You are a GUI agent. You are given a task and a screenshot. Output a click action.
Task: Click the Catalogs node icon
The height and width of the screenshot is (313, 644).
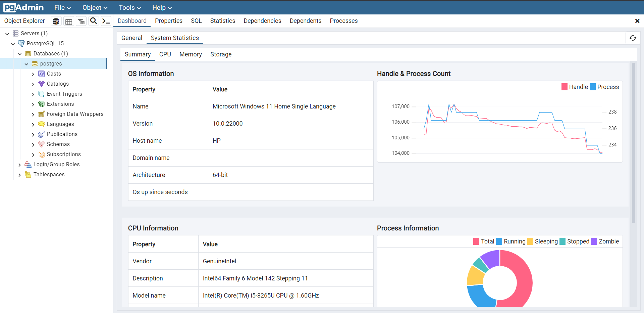pos(41,84)
